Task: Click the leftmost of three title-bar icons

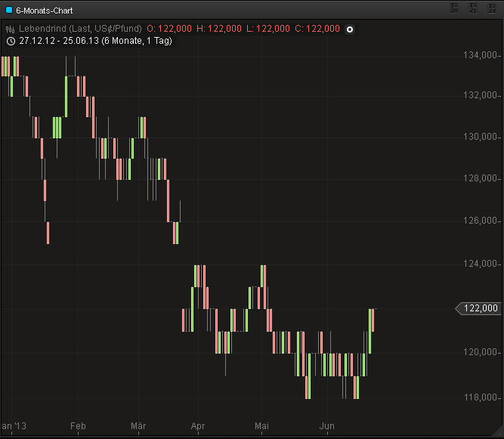Action: (455, 8)
